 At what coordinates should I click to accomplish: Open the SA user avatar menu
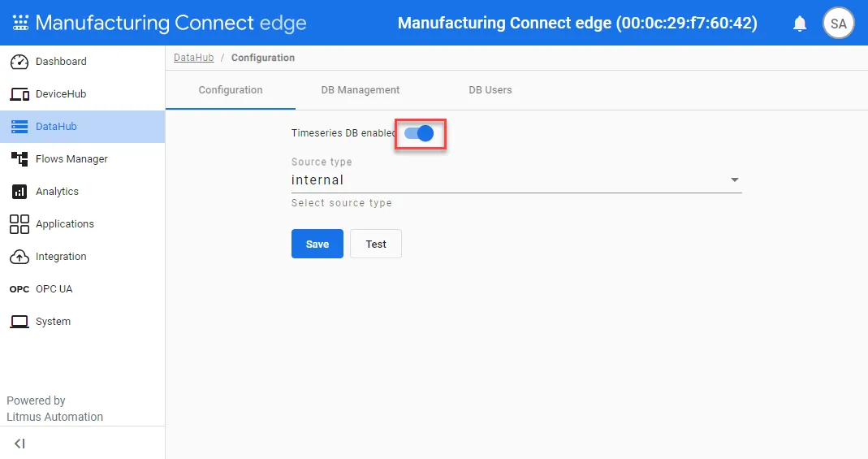coord(838,24)
